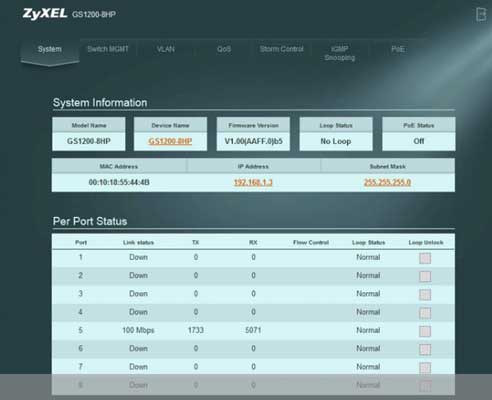Screen dimensions: 492x400
Task: Check Loop Unlock box for port 3
Action: point(425,295)
